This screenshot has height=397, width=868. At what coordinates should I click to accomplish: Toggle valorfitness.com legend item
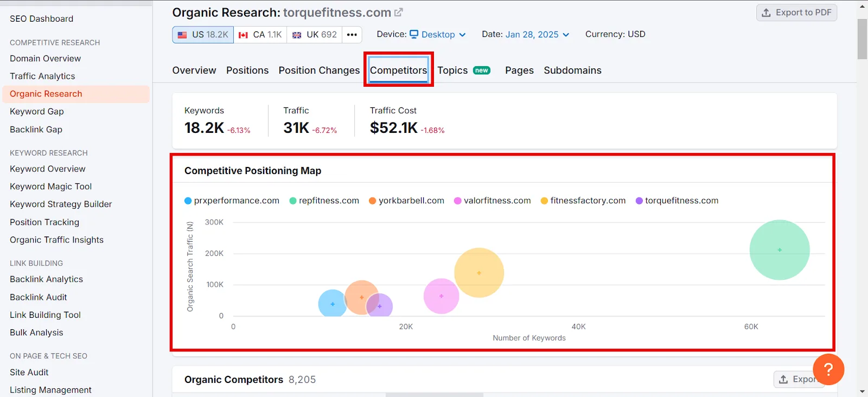[x=493, y=201]
